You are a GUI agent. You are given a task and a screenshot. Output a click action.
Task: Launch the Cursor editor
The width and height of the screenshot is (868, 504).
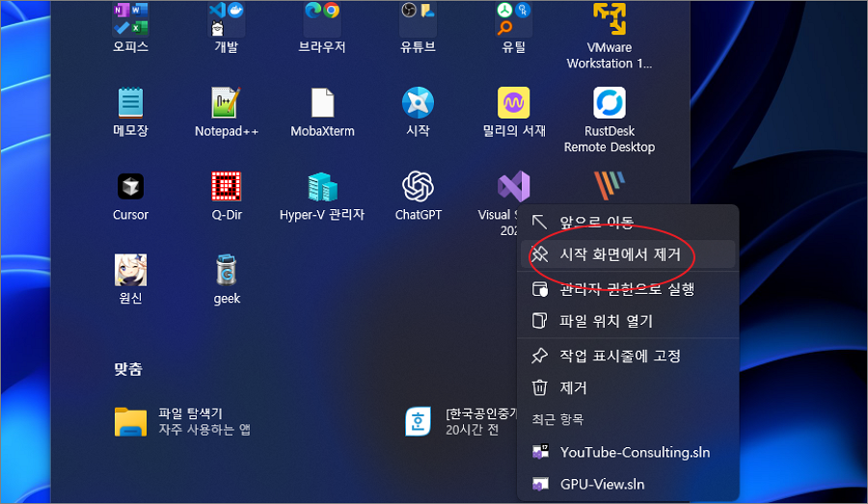click(x=130, y=196)
